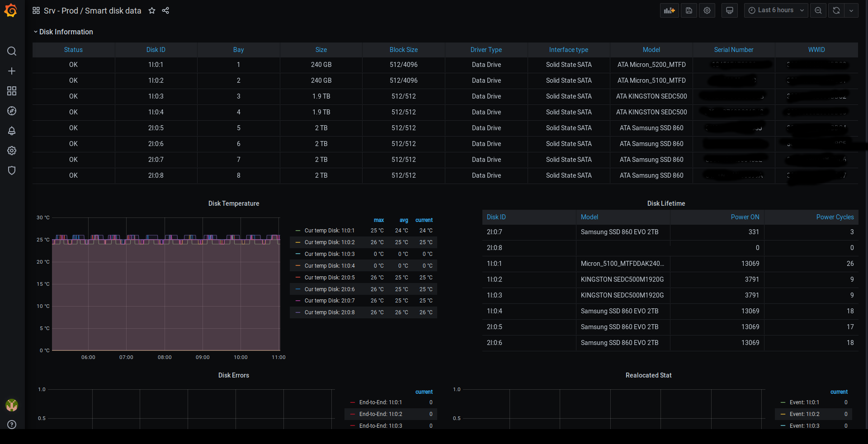
Task: Sort table by Block Size column
Action: click(x=404, y=50)
